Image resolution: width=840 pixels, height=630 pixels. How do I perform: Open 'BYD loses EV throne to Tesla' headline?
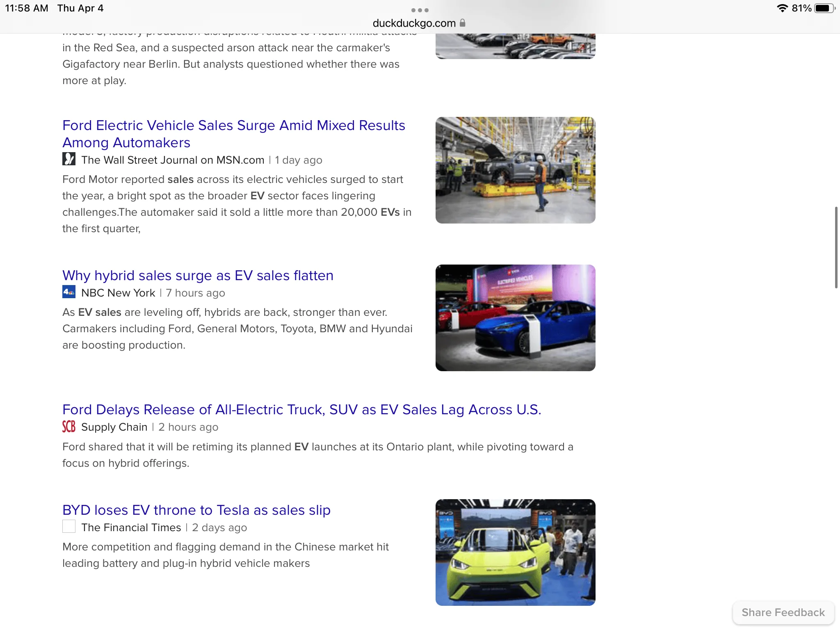(196, 510)
